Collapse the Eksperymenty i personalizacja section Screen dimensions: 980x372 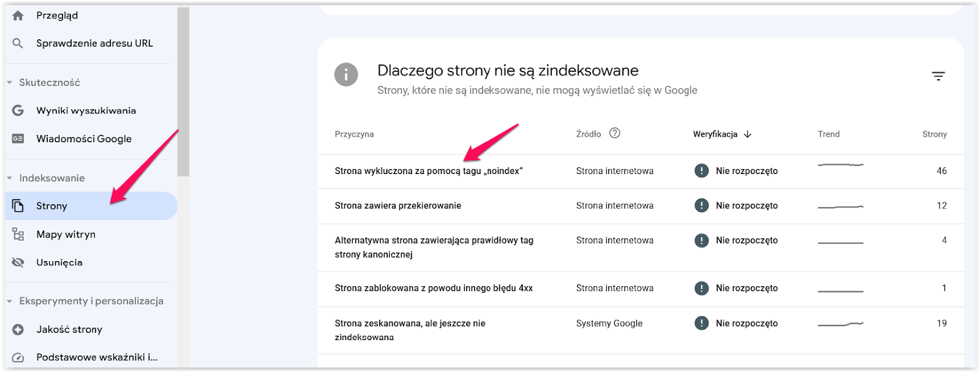9,301
